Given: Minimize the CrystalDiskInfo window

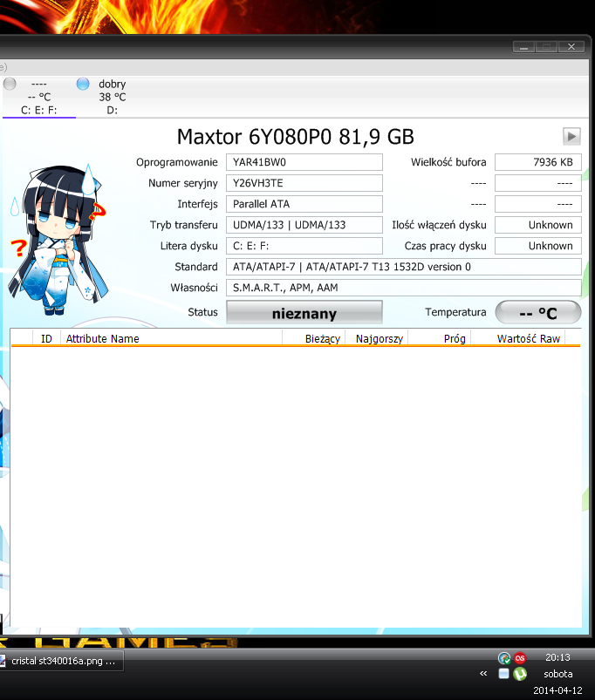Looking at the screenshot, I should pos(523,47).
